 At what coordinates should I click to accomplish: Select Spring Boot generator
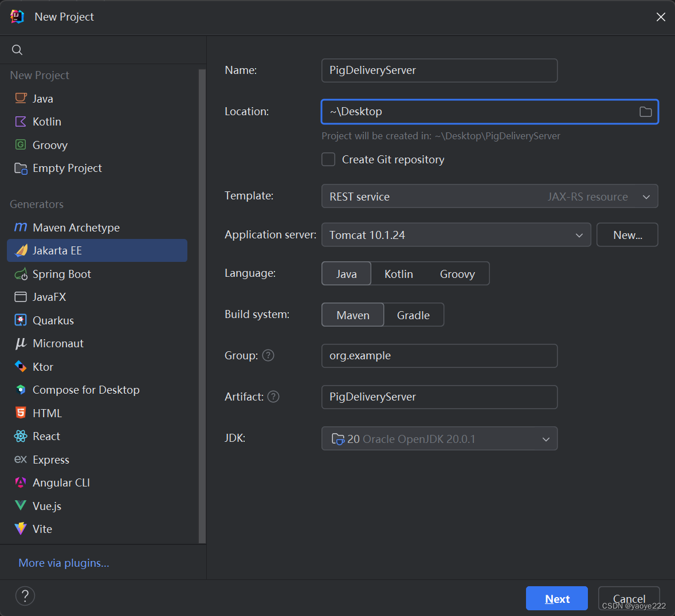coord(97,274)
